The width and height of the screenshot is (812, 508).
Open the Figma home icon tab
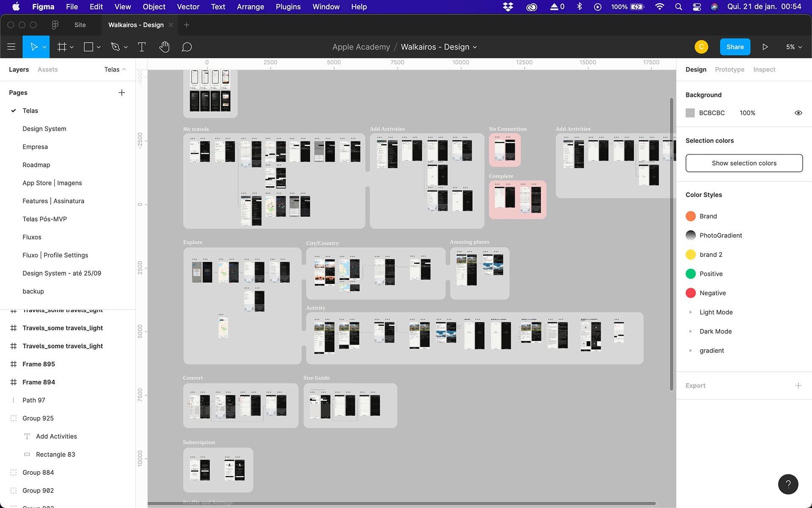(55, 25)
